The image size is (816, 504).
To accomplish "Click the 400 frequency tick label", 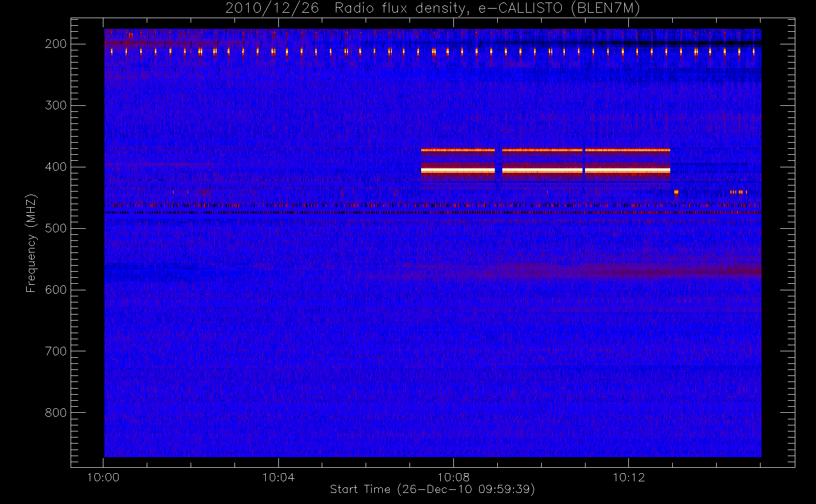I will coord(55,167).
